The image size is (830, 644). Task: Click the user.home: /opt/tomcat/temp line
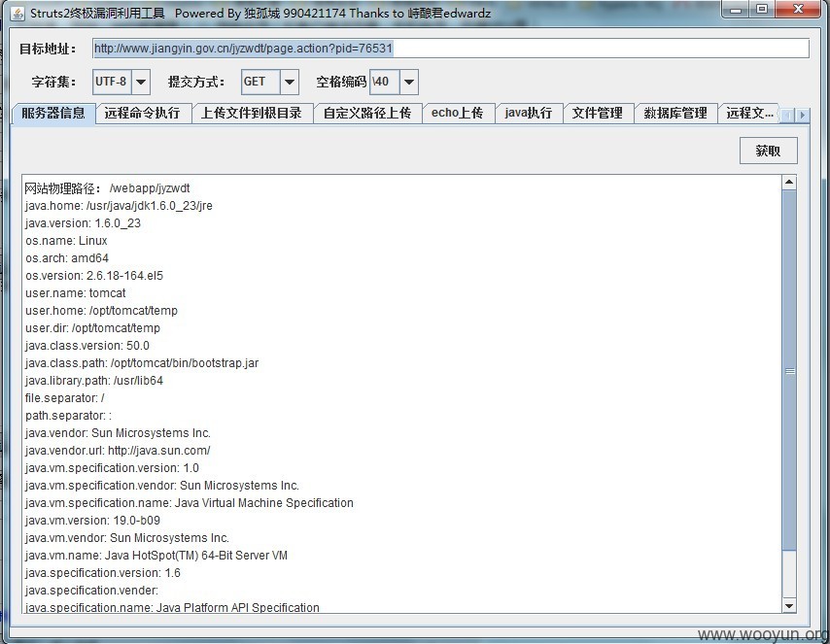[x=101, y=311]
